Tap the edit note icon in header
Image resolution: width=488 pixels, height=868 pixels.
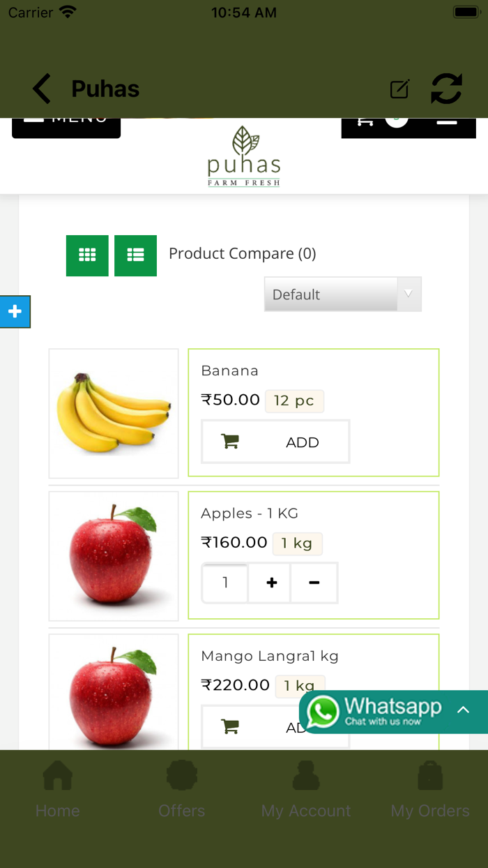click(399, 89)
